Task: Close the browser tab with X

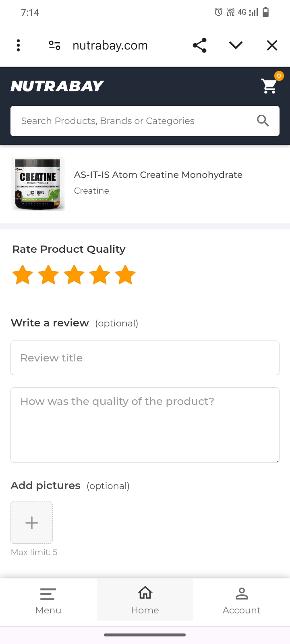Action: (272, 45)
